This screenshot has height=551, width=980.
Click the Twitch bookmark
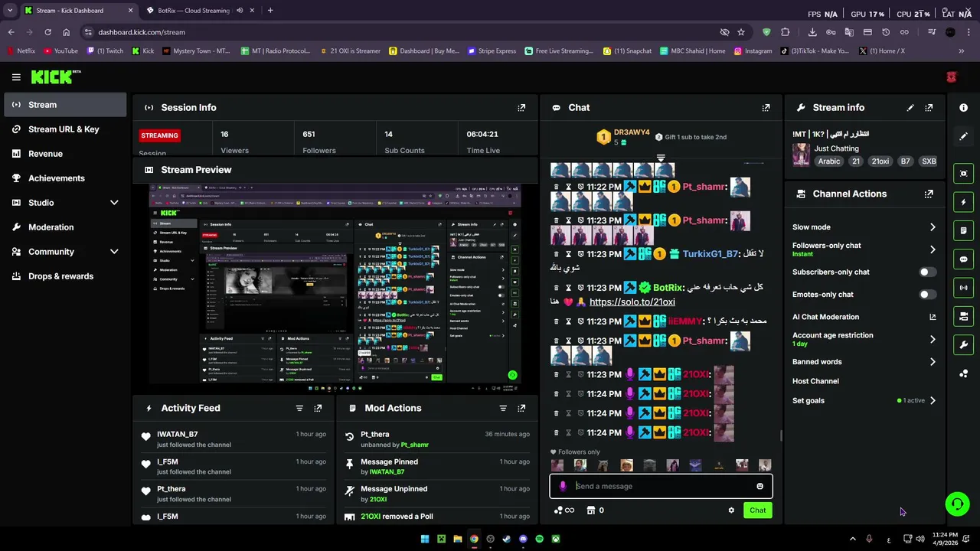coord(106,51)
